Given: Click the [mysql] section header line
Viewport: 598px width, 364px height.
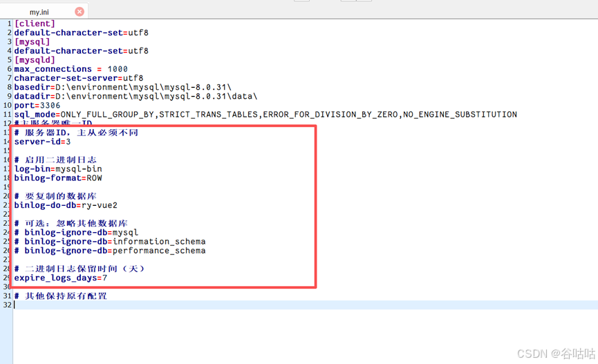Looking at the screenshot, I should click(x=32, y=42).
